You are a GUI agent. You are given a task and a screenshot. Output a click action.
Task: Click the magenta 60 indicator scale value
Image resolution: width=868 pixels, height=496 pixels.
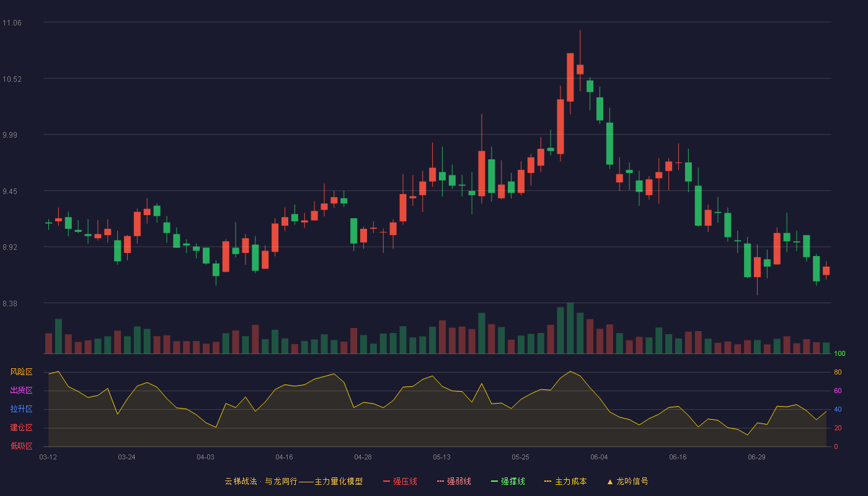point(838,391)
